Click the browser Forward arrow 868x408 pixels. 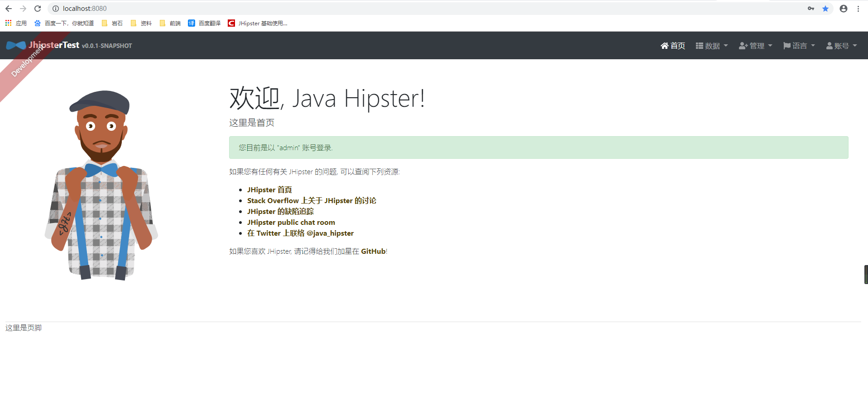pos(23,9)
